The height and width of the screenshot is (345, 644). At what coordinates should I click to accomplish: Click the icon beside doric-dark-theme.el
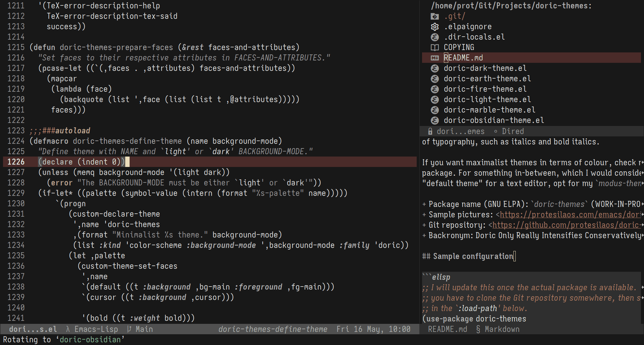coord(434,68)
